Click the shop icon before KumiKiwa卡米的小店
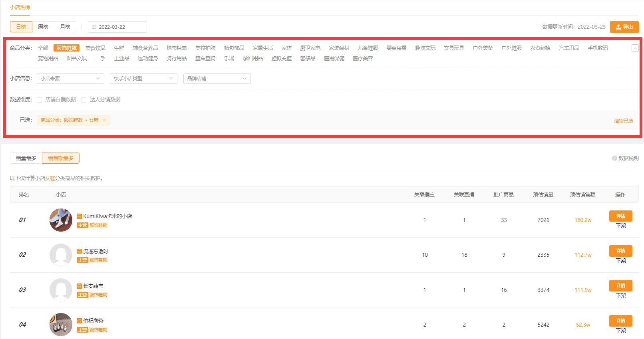Image resolution: width=644 pixels, height=339 pixels. point(79,216)
